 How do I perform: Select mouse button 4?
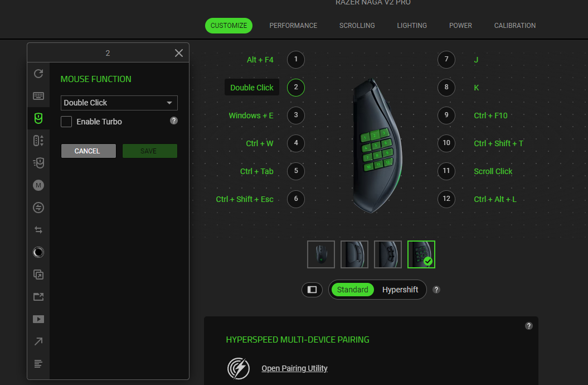(x=296, y=143)
